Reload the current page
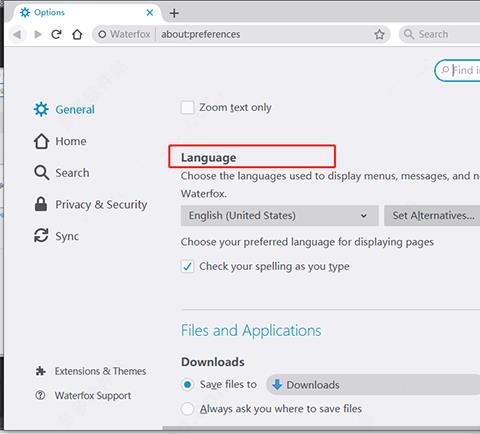 57,34
